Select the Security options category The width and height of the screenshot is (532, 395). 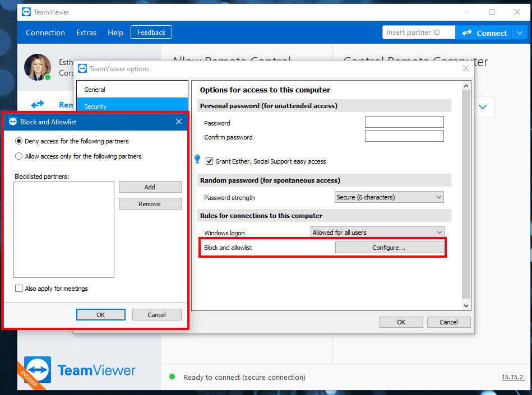coord(132,105)
